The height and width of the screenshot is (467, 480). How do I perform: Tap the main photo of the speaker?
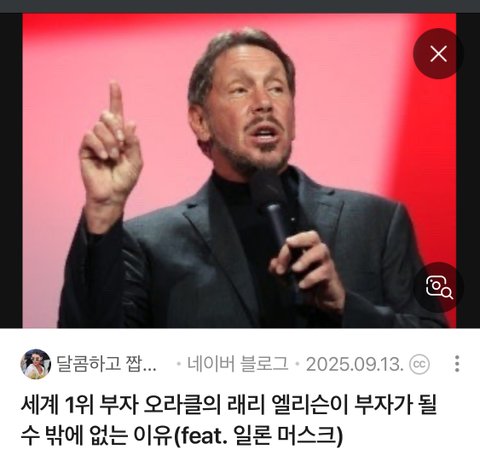coord(239,171)
